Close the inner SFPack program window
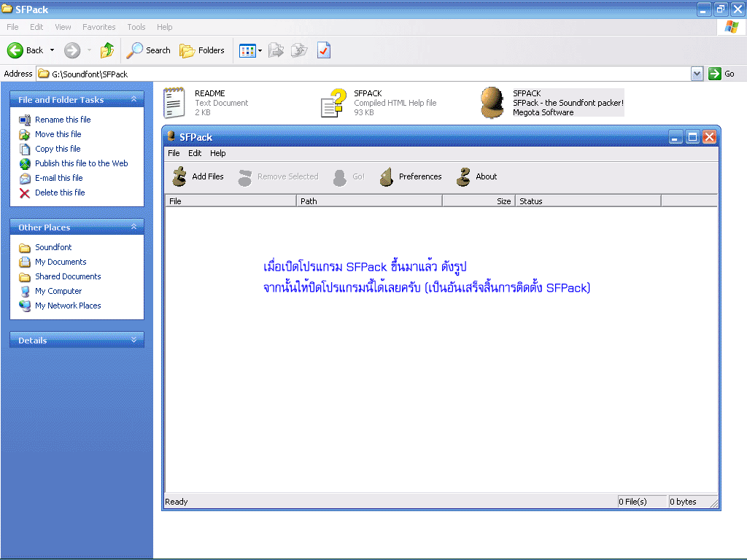The image size is (747, 560). (709, 137)
